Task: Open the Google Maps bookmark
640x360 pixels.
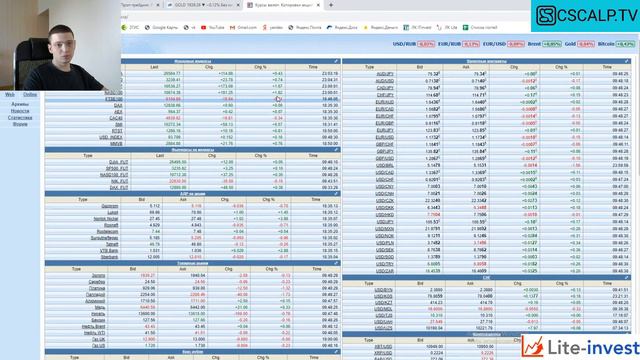Action: pyautogui.click(x=161, y=27)
